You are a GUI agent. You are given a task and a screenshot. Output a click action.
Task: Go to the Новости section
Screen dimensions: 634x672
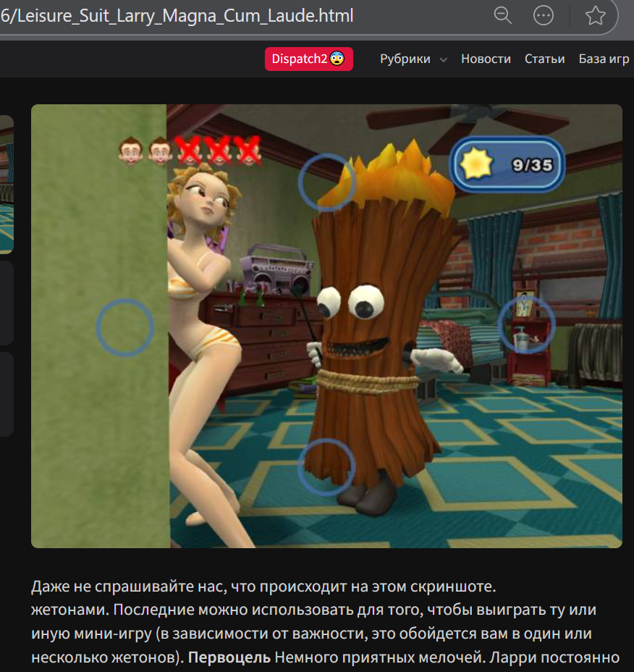click(486, 59)
